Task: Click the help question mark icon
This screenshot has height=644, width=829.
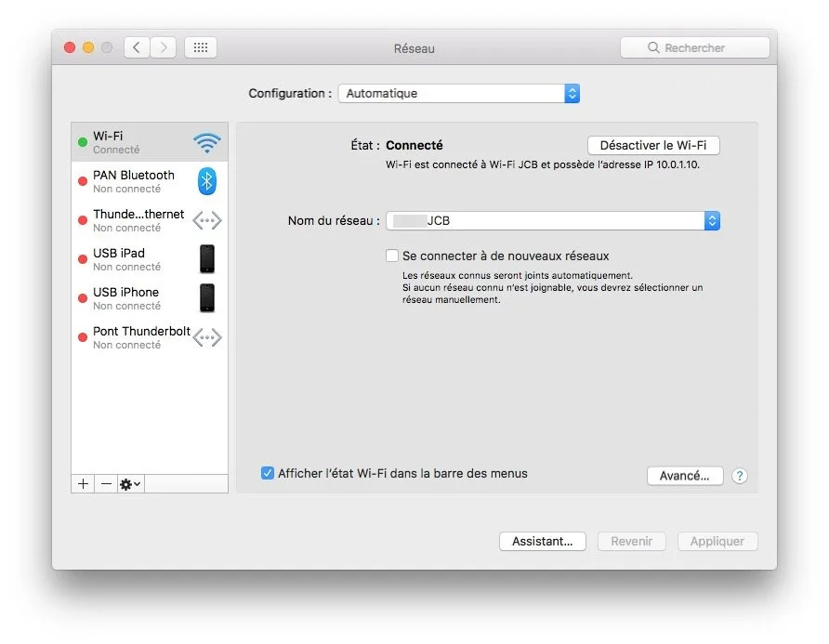Action: [x=739, y=476]
